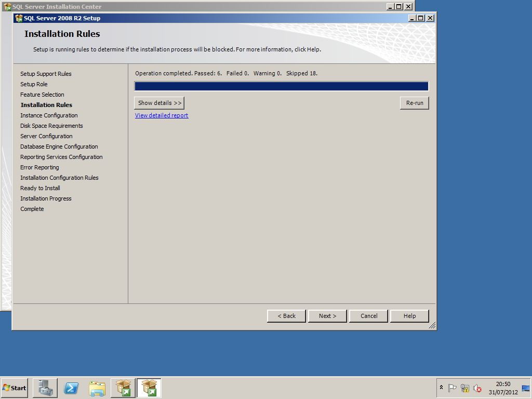
Task: Select Instance Configuration step
Action: tap(49, 115)
